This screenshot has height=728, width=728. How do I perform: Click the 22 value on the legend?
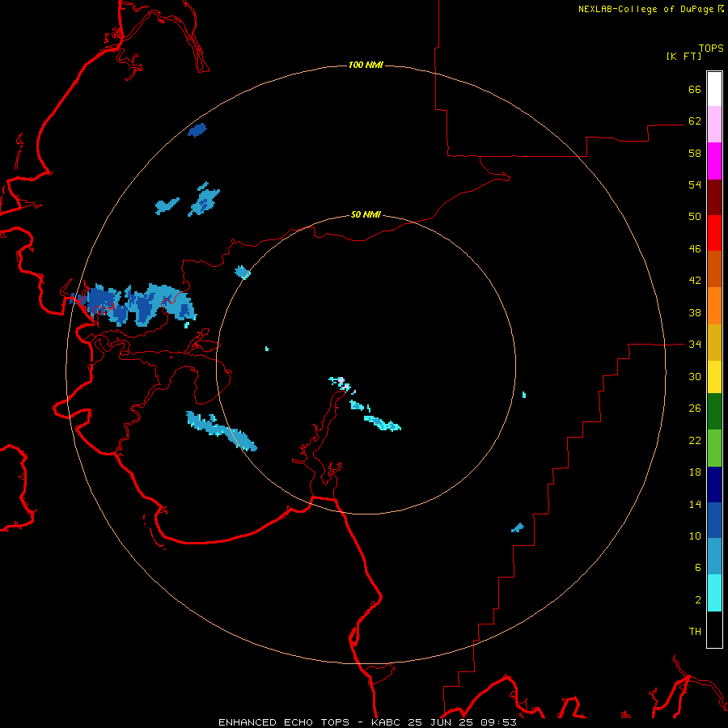click(695, 440)
